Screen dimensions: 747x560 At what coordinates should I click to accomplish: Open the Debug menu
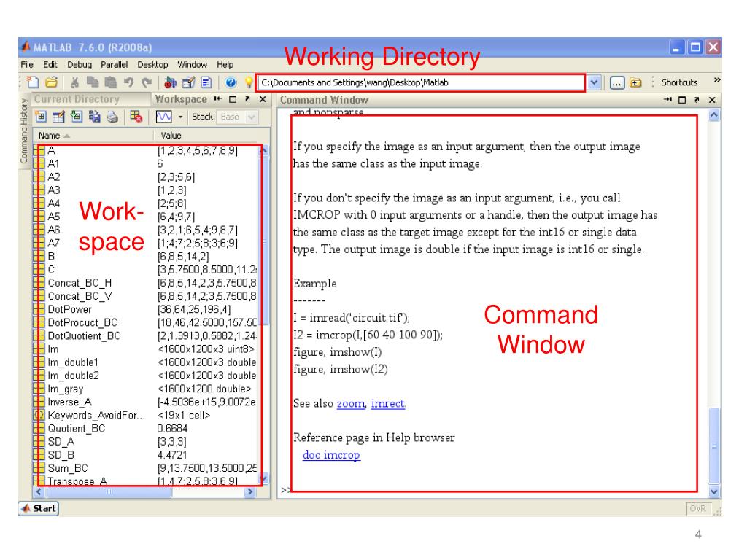(x=79, y=64)
